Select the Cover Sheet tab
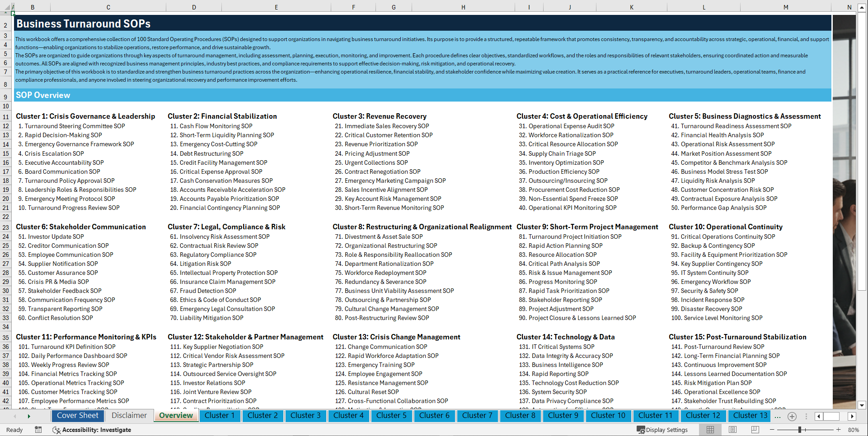The height and width of the screenshot is (436, 868). point(78,415)
